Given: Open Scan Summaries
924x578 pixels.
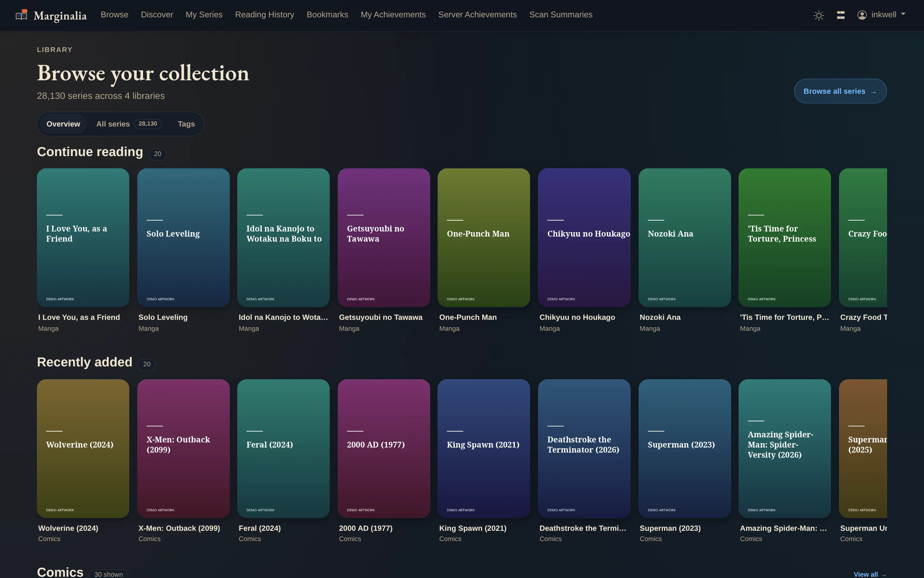Looking at the screenshot, I should [x=560, y=14].
